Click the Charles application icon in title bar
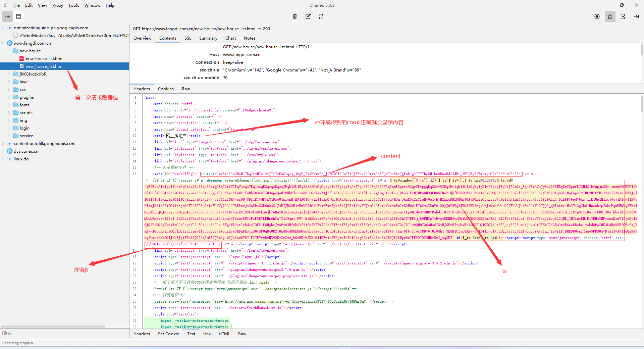The height and width of the screenshot is (349, 644). [5, 5]
